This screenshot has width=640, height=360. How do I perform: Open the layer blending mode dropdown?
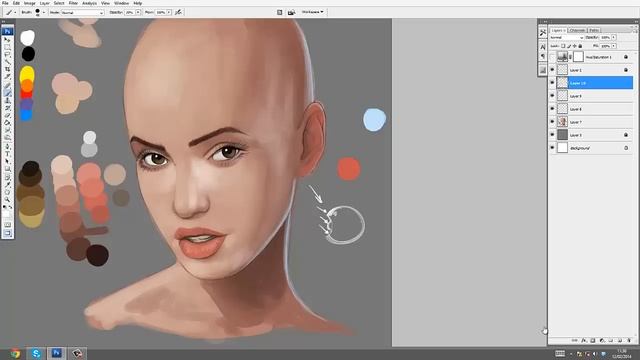tap(567, 38)
